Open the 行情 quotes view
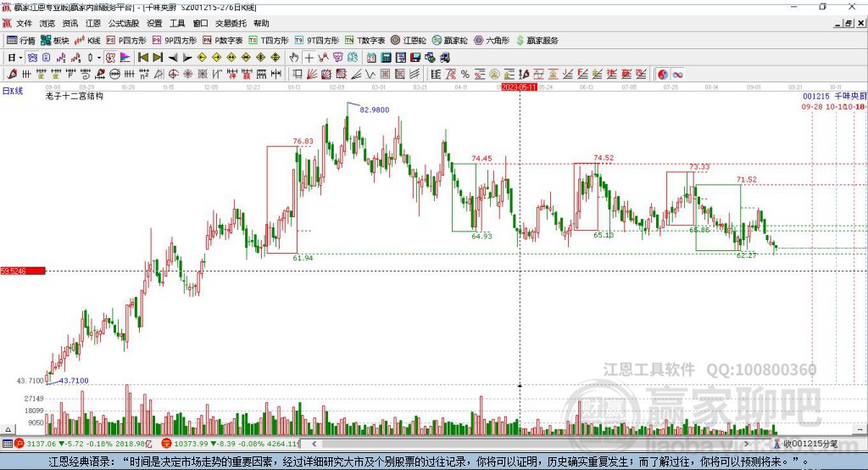 21,41
